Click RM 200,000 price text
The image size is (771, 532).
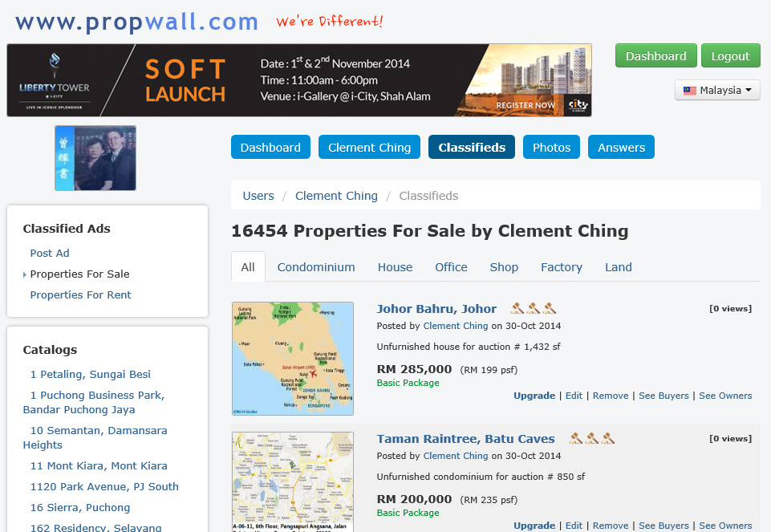(414, 499)
